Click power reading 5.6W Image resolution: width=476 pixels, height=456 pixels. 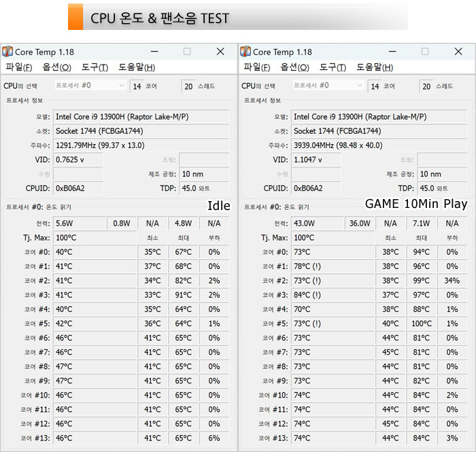pos(80,224)
